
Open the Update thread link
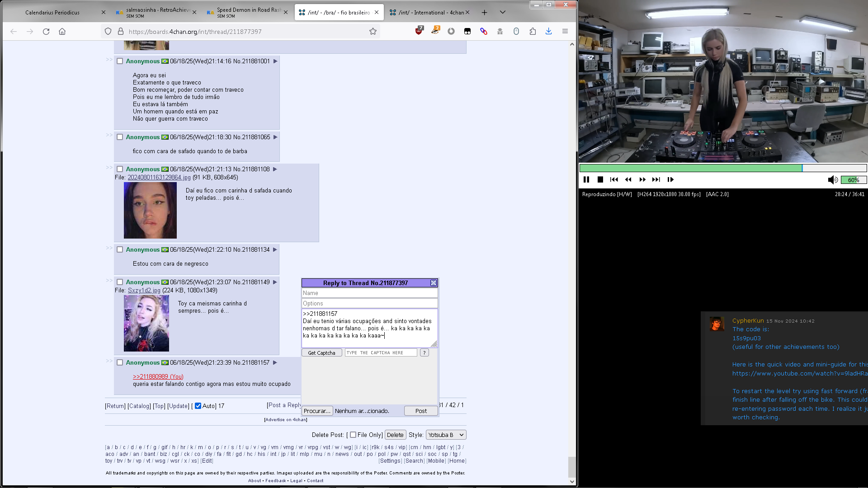tap(179, 406)
